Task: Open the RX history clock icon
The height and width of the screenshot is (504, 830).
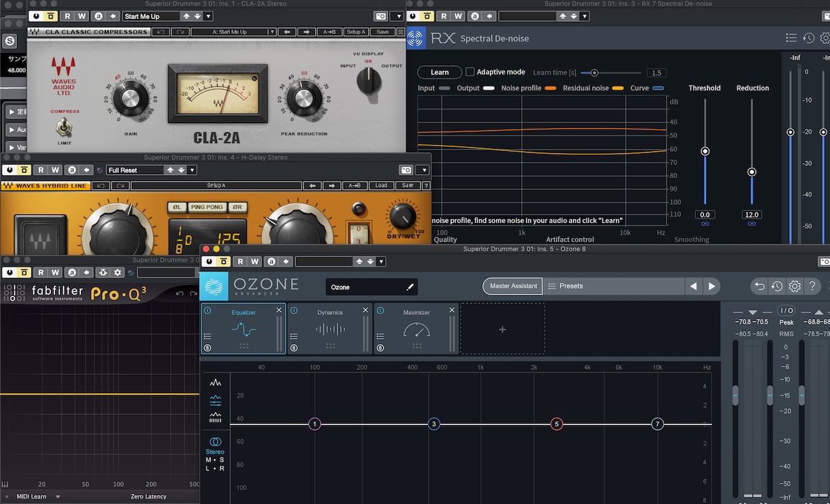Action: (808, 39)
